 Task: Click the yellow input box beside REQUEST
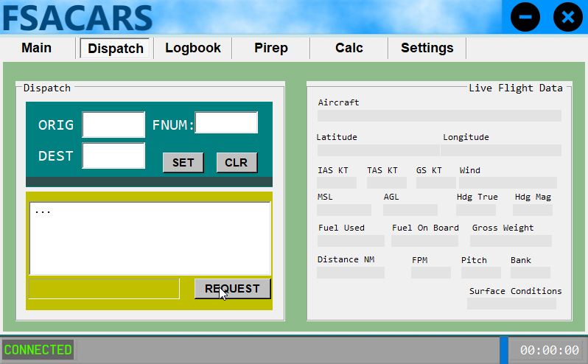(104, 289)
